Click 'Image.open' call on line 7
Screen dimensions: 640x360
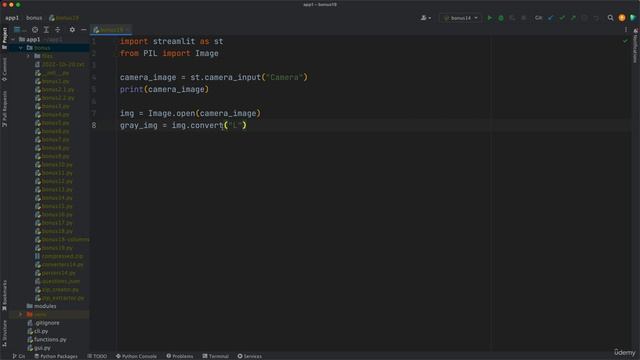coord(171,113)
